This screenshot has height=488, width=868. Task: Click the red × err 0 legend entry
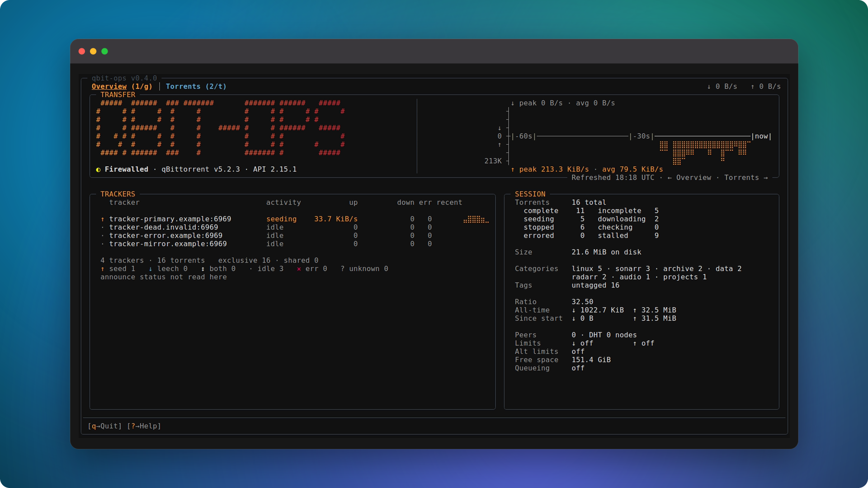pos(312,269)
